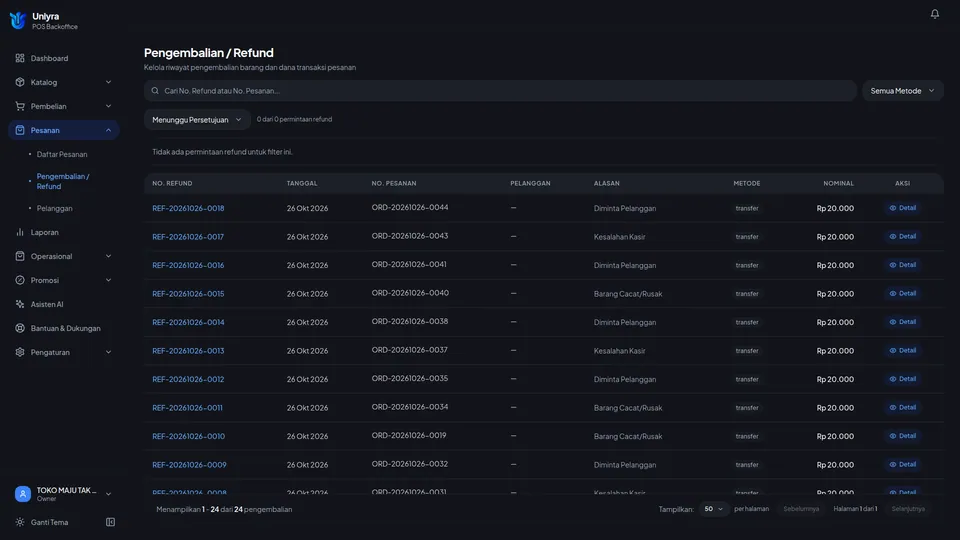
Task: Open Daftar Pesanan submenu
Action: 62,154
